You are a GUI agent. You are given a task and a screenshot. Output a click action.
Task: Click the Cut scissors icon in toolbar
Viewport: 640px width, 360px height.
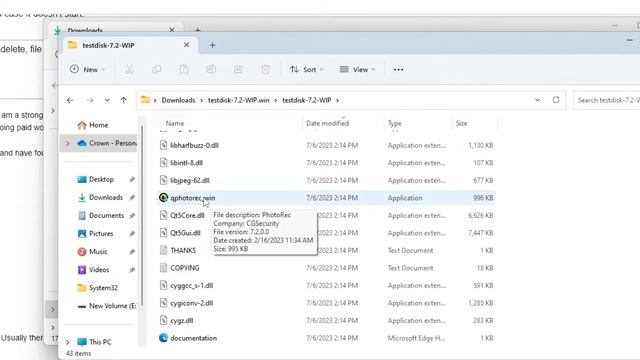tap(129, 69)
